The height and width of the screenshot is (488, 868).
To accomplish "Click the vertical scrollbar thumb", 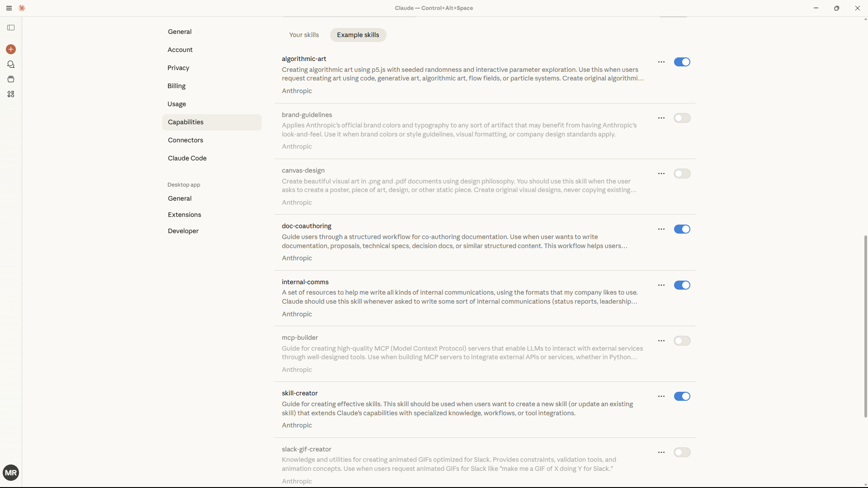I will 865,325.
